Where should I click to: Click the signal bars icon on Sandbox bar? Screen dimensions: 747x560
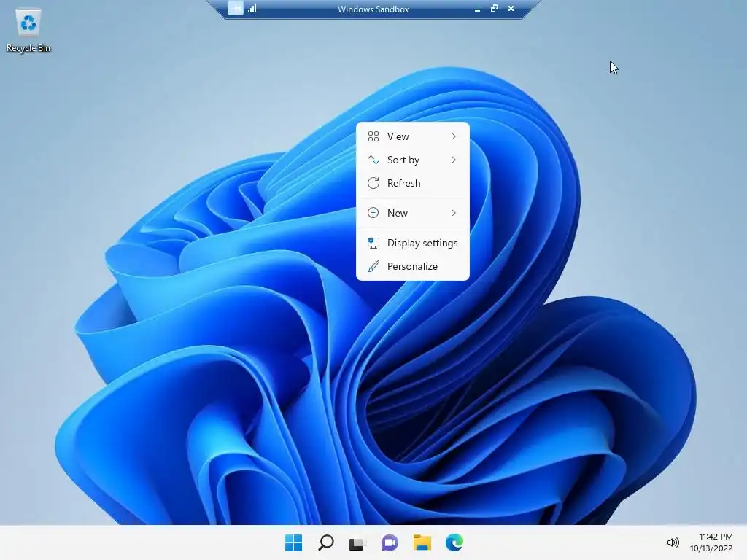(252, 9)
